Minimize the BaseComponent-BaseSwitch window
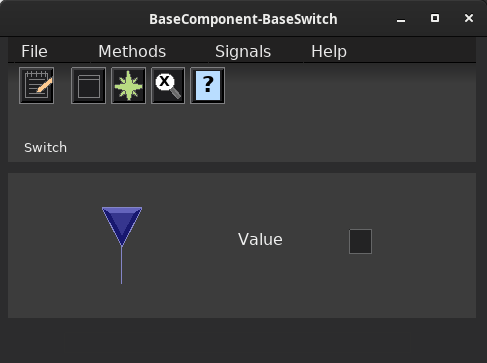 (401, 19)
